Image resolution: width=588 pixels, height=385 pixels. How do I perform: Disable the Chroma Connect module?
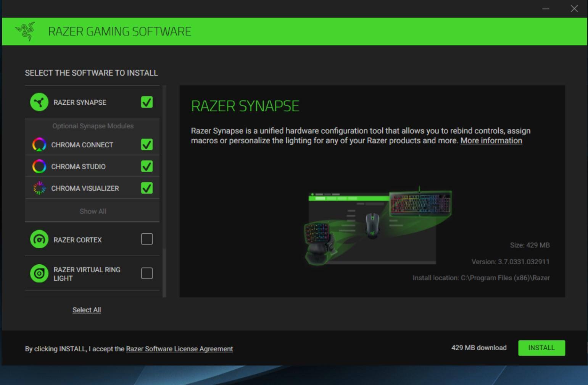[147, 144]
